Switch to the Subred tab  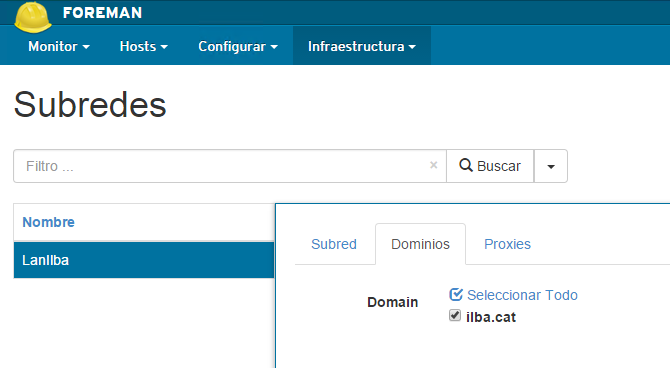334,244
